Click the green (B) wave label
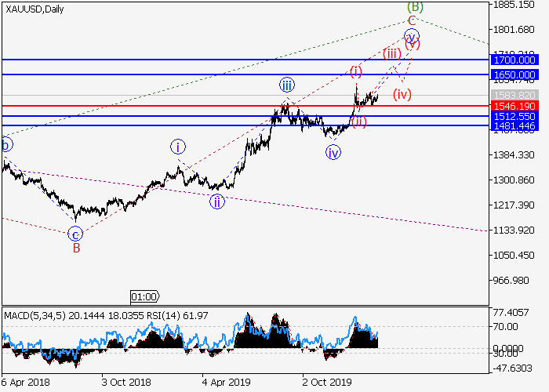 (x=415, y=6)
